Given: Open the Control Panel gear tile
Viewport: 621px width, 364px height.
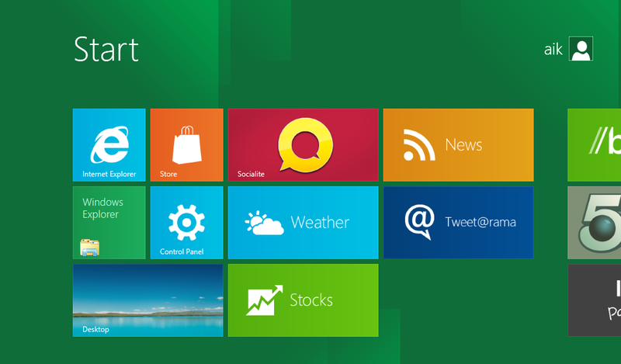Looking at the screenshot, I should (x=186, y=223).
